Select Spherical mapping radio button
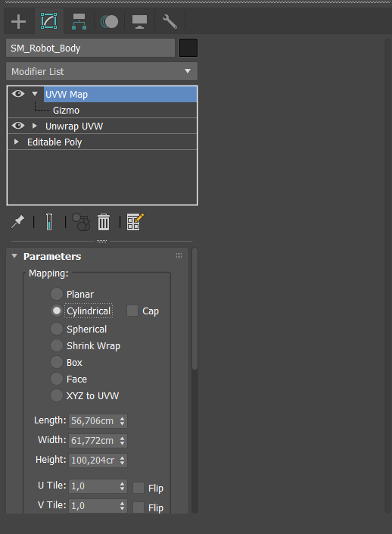The height and width of the screenshot is (534, 392). pos(57,329)
